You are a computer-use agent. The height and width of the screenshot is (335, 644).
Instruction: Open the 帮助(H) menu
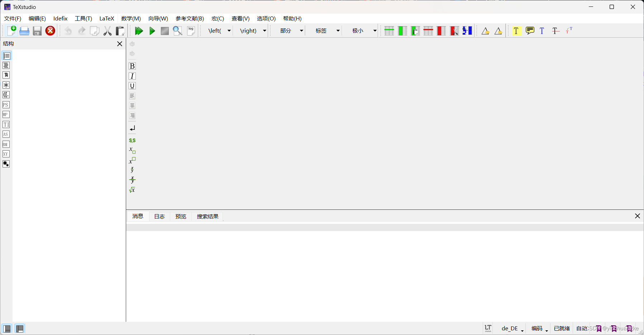click(x=292, y=19)
